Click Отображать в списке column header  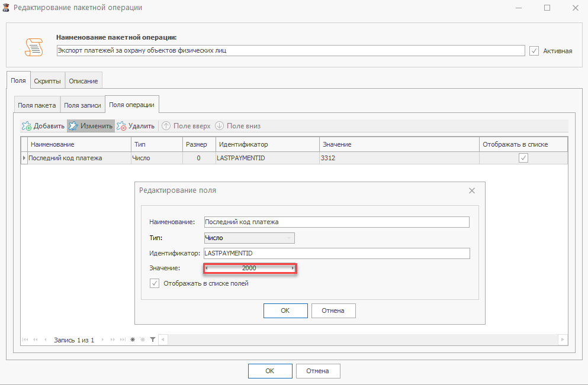click(523, 144)
